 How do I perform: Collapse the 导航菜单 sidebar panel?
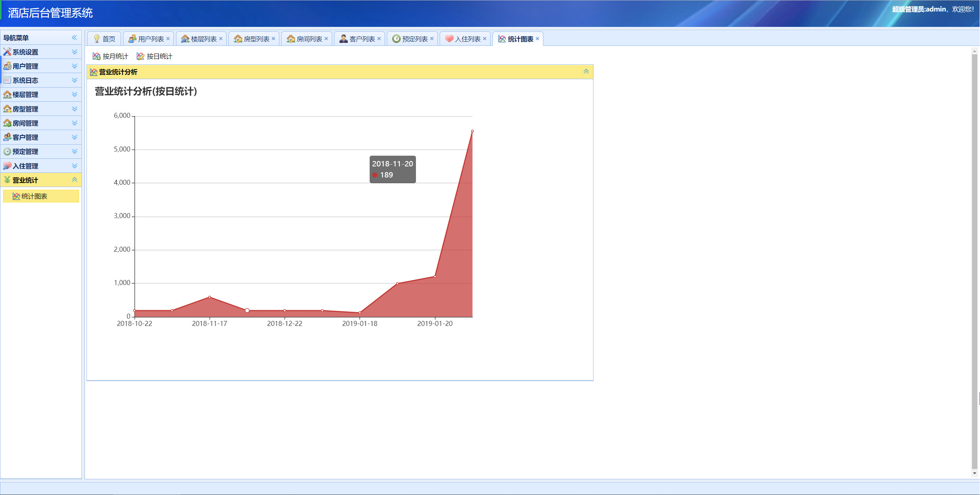coord(74,37)
